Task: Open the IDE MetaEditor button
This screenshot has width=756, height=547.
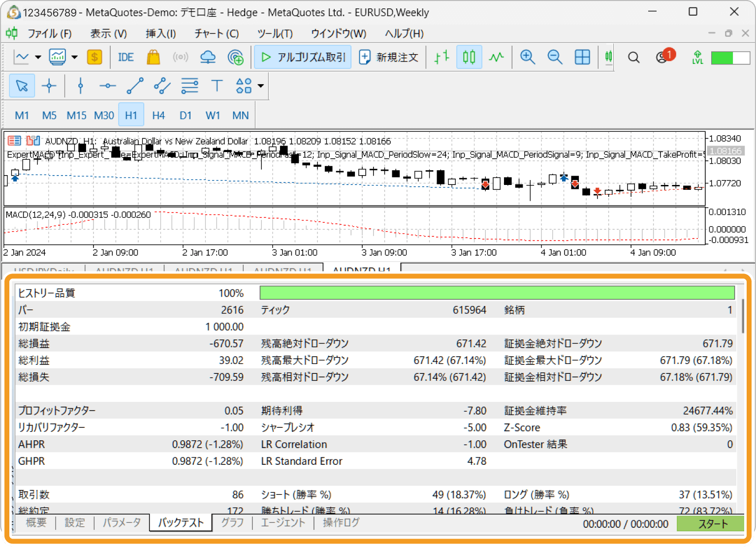Action: point(126,58)
